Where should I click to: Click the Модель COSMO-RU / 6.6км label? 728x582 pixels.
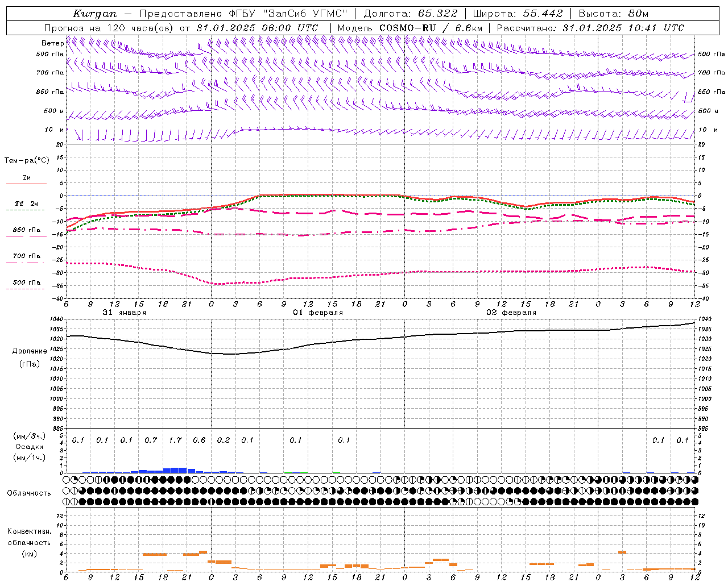(410, 28)
